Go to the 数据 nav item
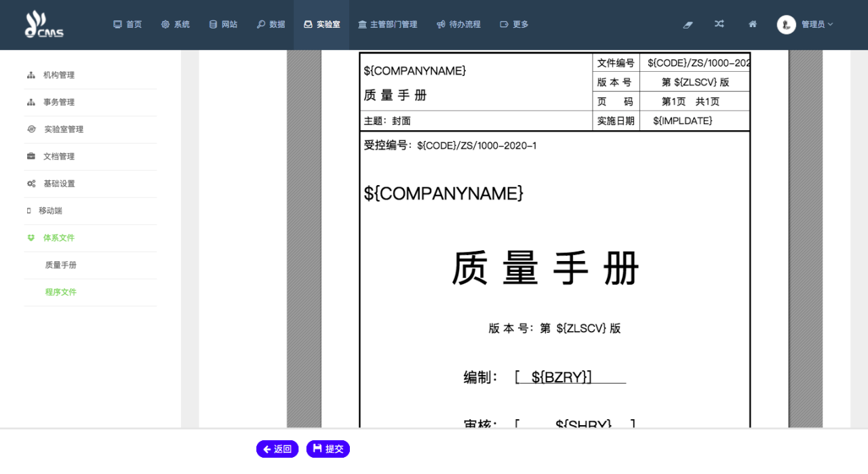The image size is (868, 474). (x=271, y=24)
